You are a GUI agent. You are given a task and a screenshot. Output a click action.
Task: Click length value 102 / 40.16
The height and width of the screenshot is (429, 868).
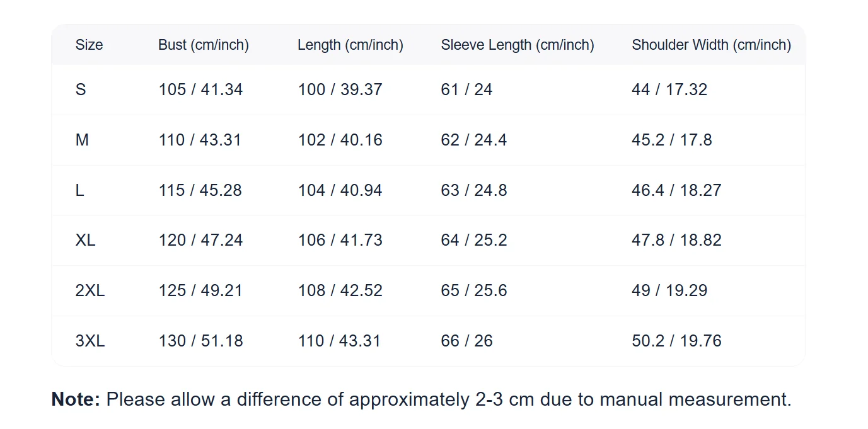click(x=340, y=140)
